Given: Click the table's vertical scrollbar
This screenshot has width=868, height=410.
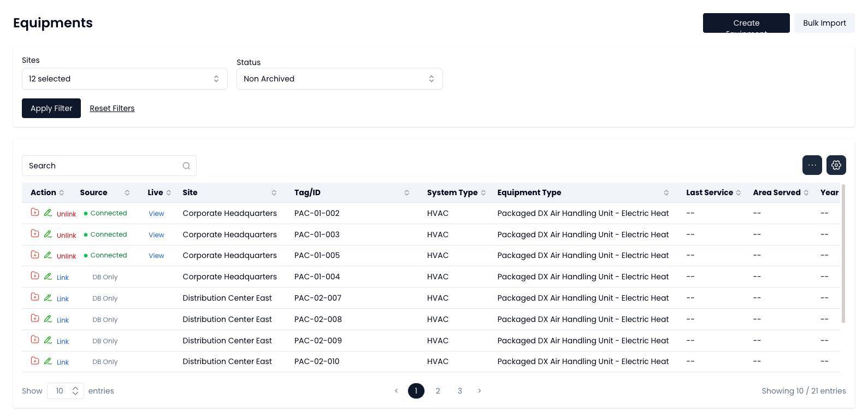Looking at the screenshot, I should point(844,254).
